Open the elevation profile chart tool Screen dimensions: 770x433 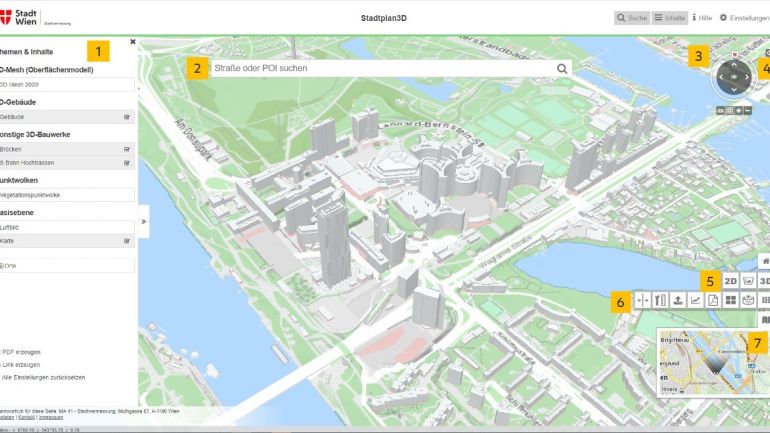click(695, 300)
